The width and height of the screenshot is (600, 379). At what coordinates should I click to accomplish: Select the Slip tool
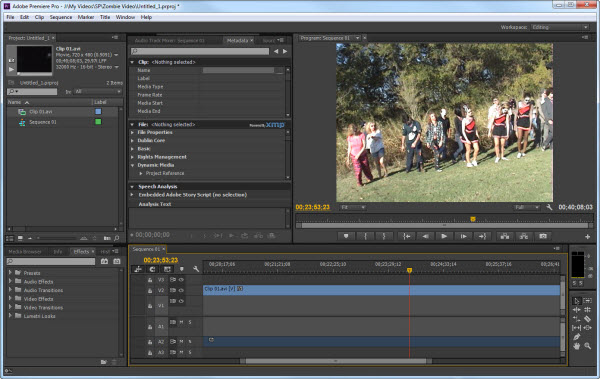577,328
